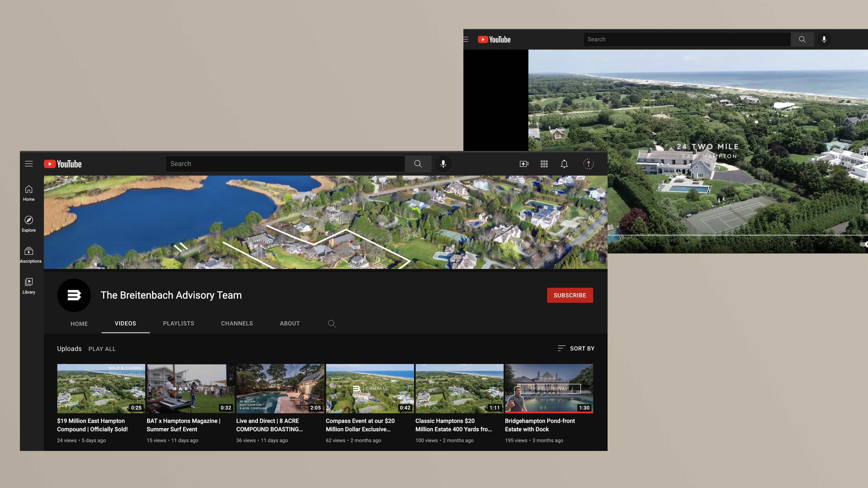Click the search field in back window
868x488 pixels.
pos(687,39)
